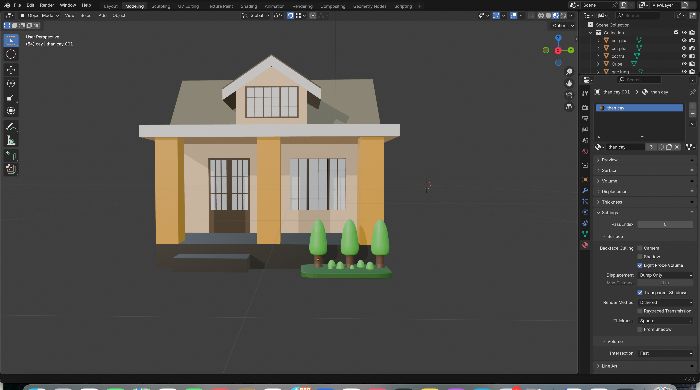
Task: Click the unlink X next to material name
Action: tap(677, 147)
